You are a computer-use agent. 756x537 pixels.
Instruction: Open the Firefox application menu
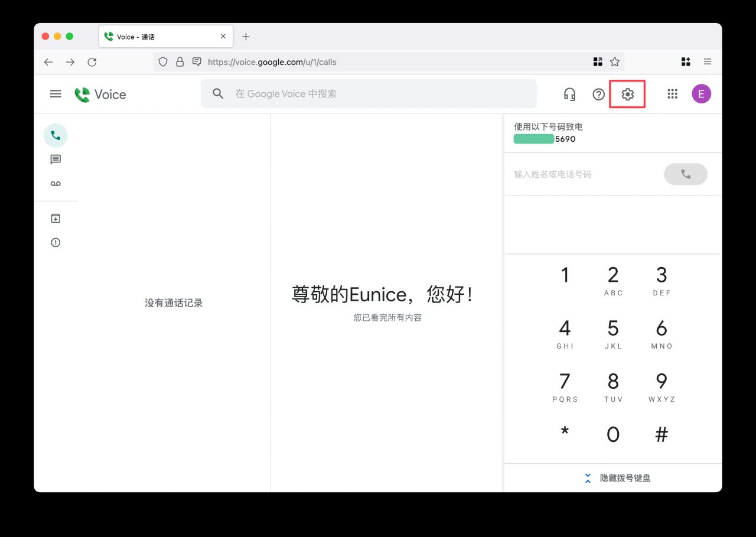[707, 62]
